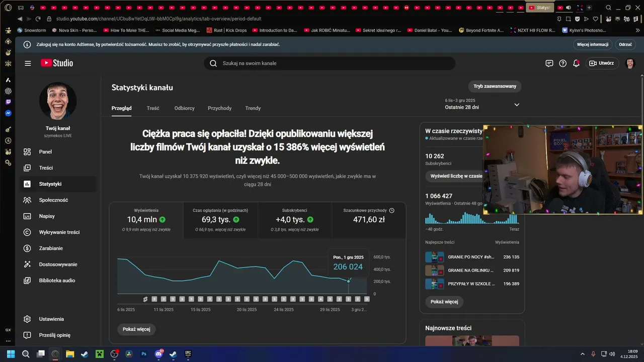The width and height of the screenshot is (644, 362).
Task: Click the search icon in the Opera tab bar
Action: [x=608, y=8]
